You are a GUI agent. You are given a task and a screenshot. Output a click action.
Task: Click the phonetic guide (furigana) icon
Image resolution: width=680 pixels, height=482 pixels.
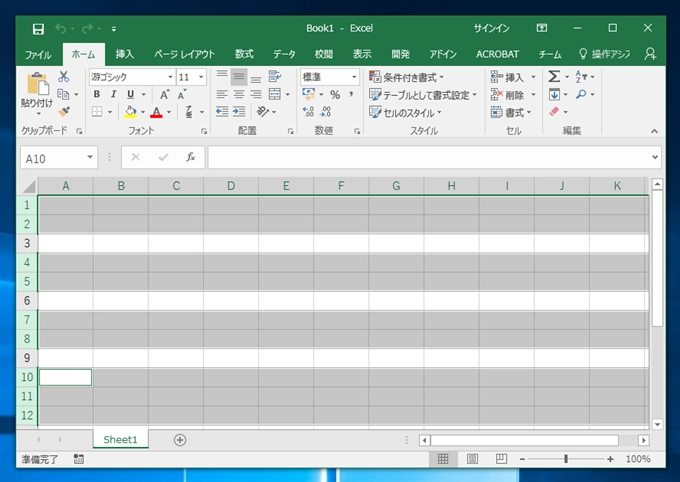(189, 112)
